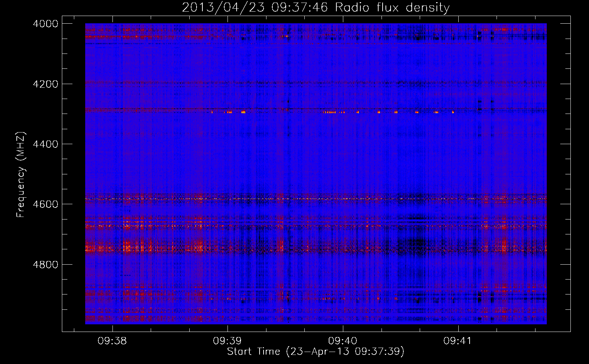The image size is (589, 364).
Task: Select the 4600 frequency axis label
Action: [45, 204]
